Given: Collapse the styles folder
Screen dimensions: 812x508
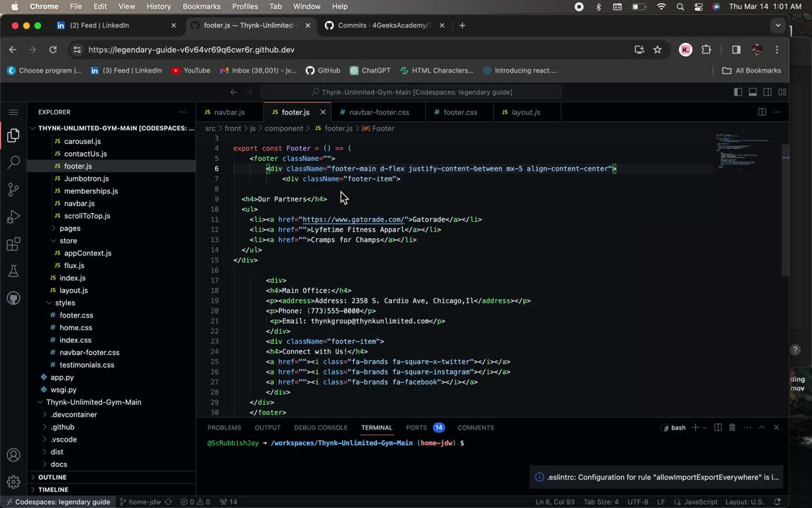Looking at the screenshot, I should pyautogui.click(x=65, y=303).
